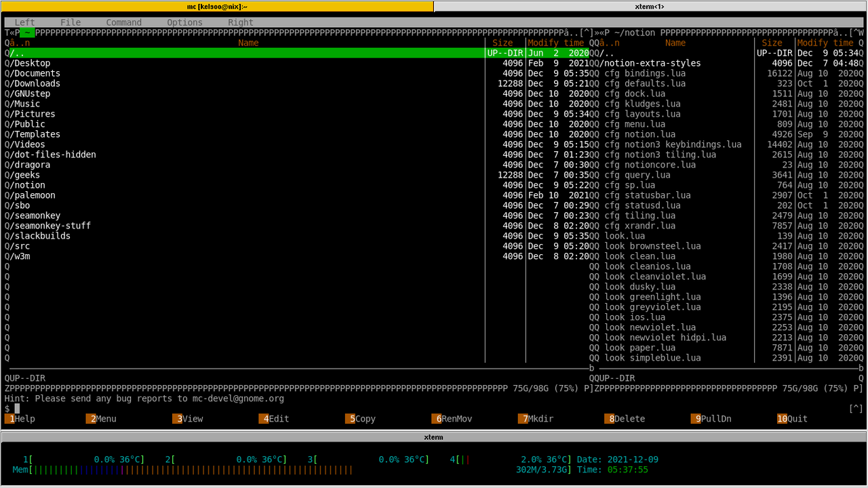Click the 4Edit function key
Screen dimensions: 868x488
pyautogui.click(x=274, y=419)
